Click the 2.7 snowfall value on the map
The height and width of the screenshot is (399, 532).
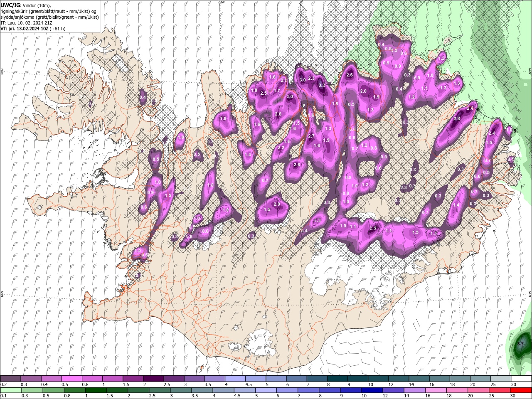point(311,136)
